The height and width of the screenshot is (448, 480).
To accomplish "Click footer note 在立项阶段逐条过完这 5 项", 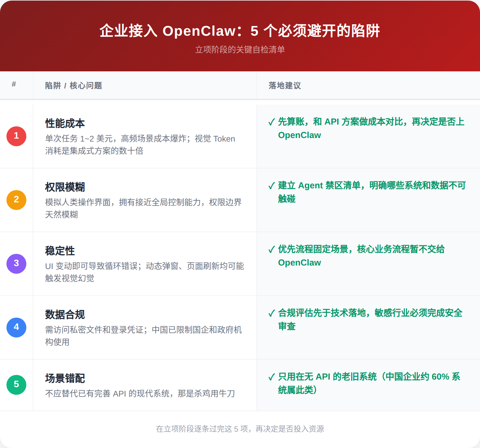I will coord(240,429).
